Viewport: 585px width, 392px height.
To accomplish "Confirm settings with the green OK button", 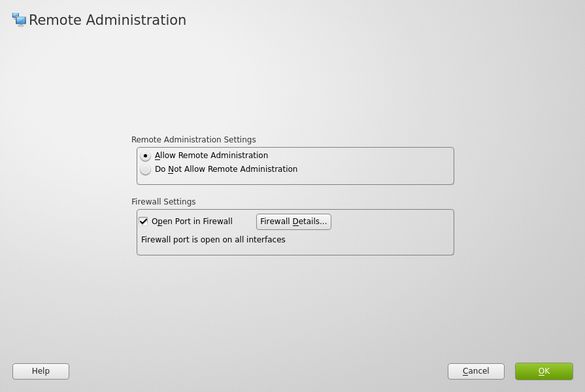I will click(x=544, y=371).
